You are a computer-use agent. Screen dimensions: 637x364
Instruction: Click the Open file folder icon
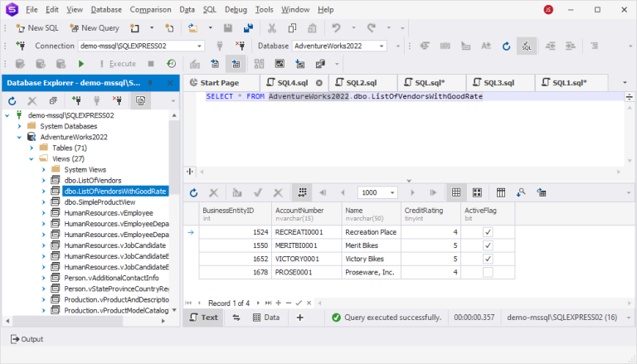tap(192, 28)
